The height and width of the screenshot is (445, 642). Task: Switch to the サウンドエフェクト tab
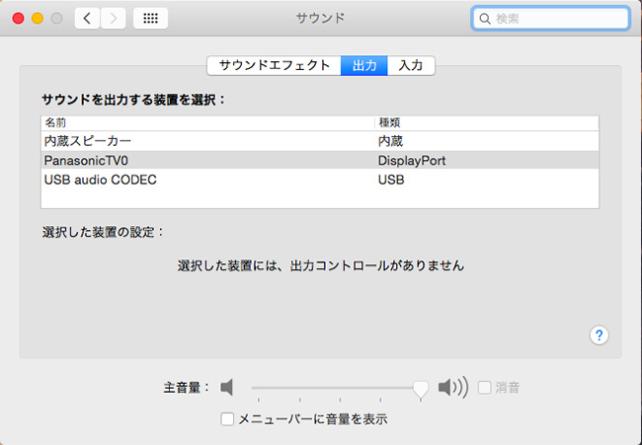click(x=274, y=66)
